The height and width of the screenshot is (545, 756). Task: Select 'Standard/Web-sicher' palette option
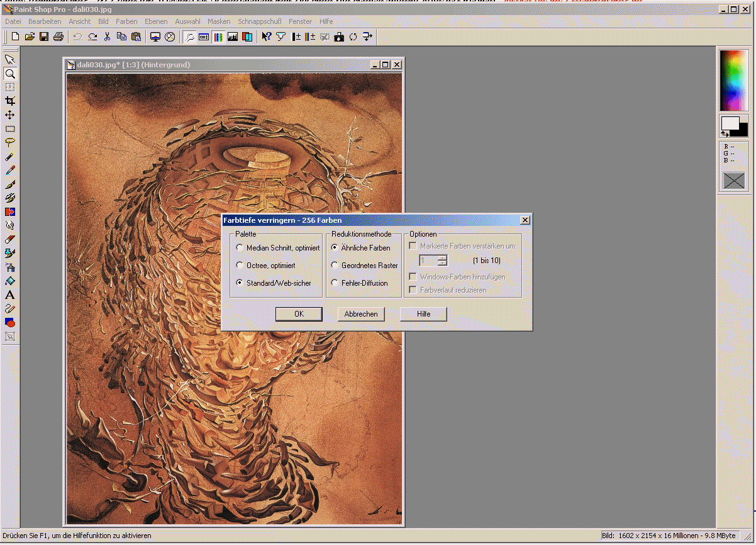click(x=274, y=283)
